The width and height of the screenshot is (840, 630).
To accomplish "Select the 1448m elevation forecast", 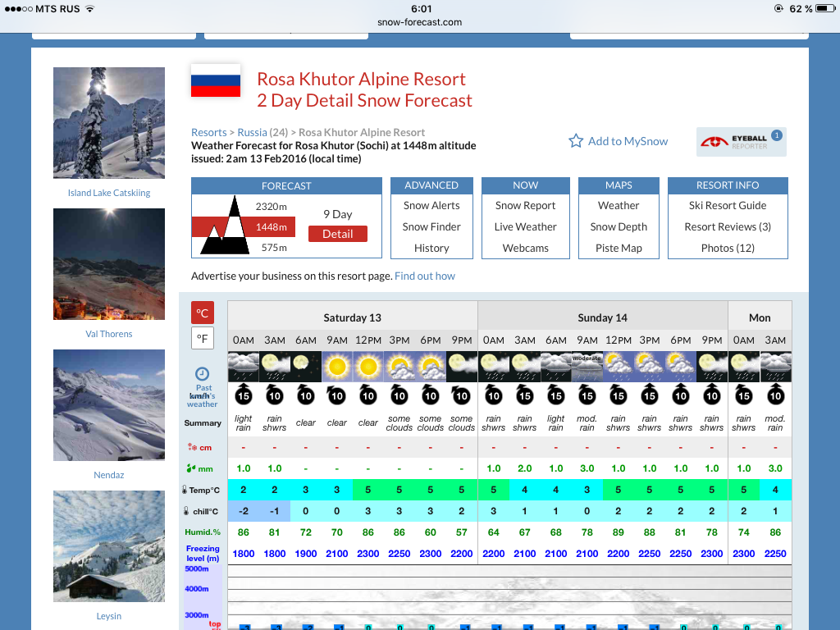I will point(271,226).
